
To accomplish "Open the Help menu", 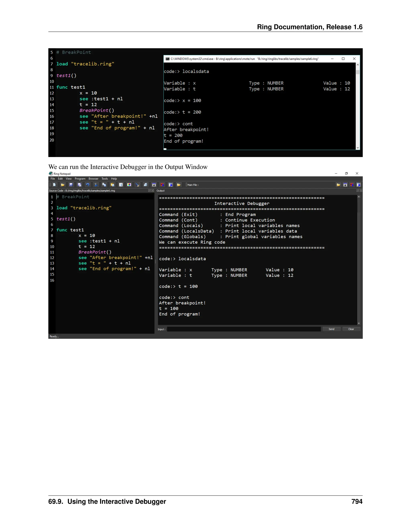I will [x=114, y=178].
